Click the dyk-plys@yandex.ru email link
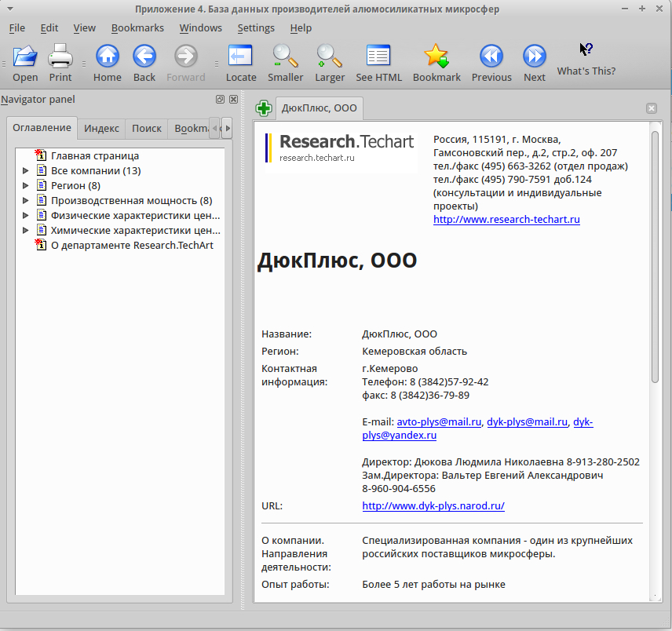Viewport: 672px width, 631px height. tap(400, 436)
